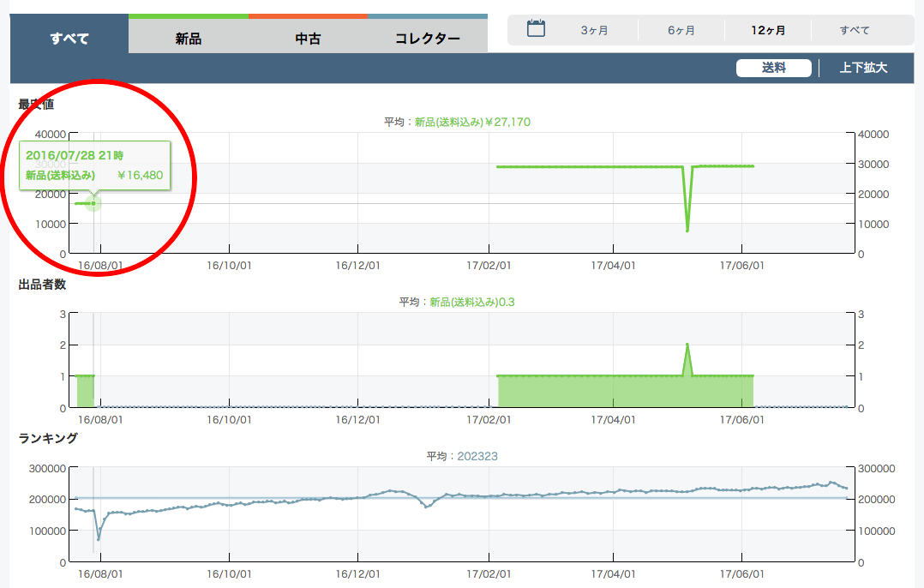
Task: Select the 3ヶ月 time range
Action: coord(594,30)
